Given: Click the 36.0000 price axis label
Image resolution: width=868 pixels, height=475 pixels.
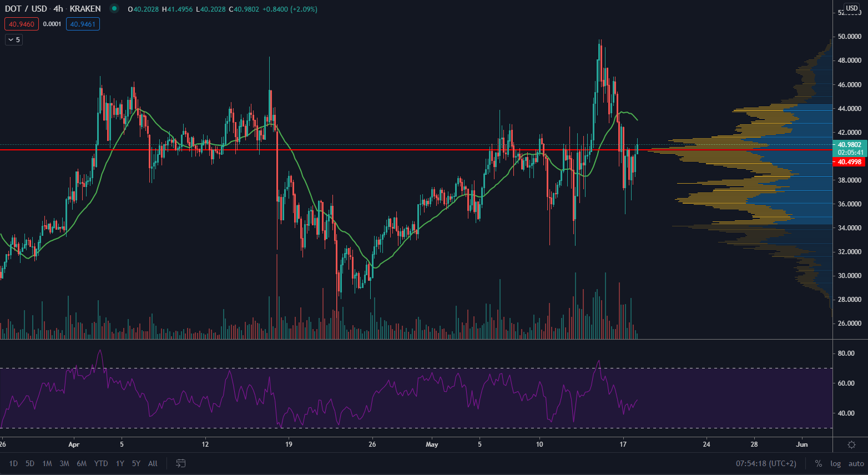Looking at the screenshot, I should [x=850, y=204].
